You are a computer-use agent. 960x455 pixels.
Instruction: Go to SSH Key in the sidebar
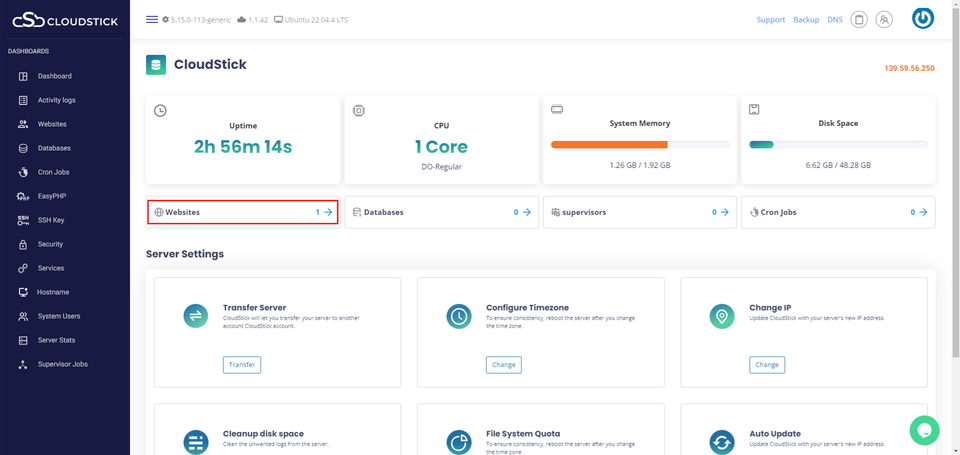51,220
